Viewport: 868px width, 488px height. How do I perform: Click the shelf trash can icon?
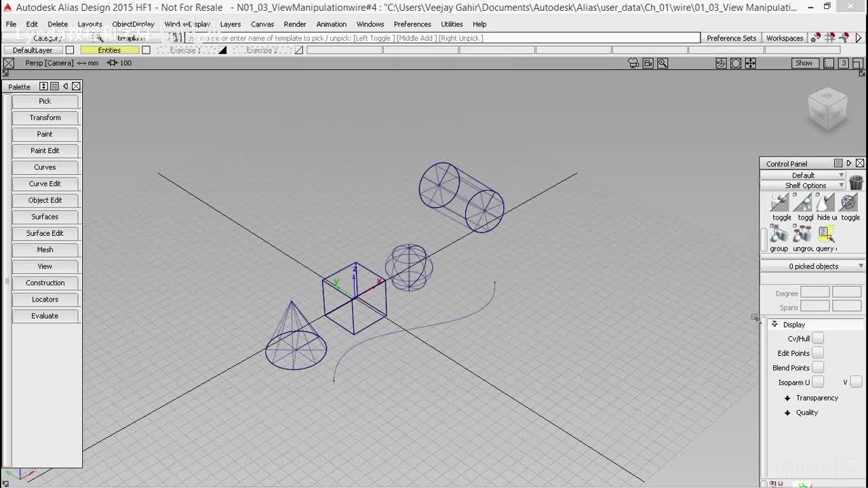[856, 182]
